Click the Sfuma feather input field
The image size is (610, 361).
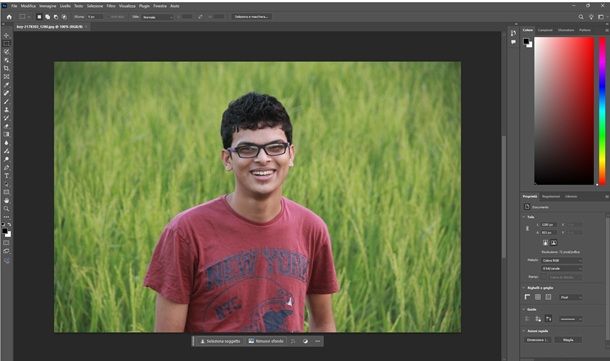(x=95, y=17)
